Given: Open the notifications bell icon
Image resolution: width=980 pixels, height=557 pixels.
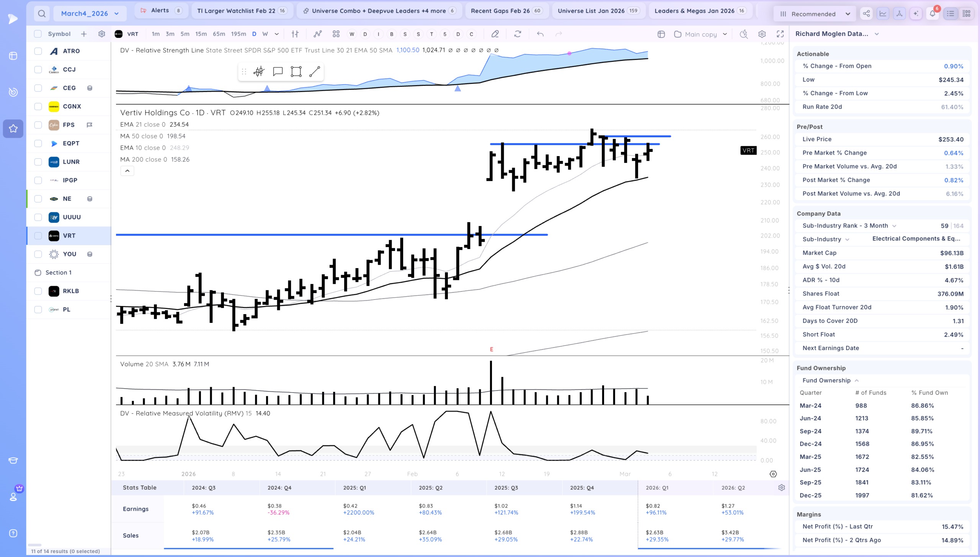Looking at the screenshot, I should point(933,14).
